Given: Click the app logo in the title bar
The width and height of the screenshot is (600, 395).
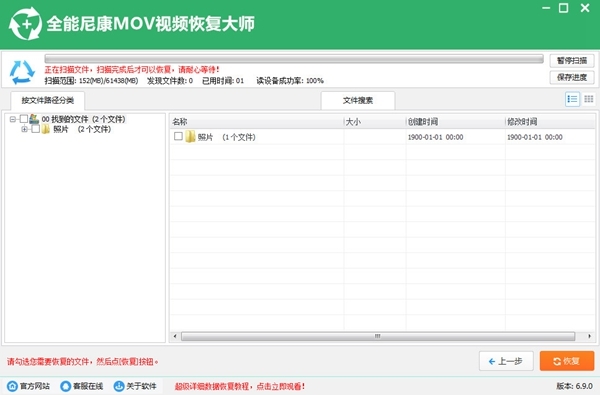Looking at the screenshot, I should pyautogui.click(x=25, y=24).
